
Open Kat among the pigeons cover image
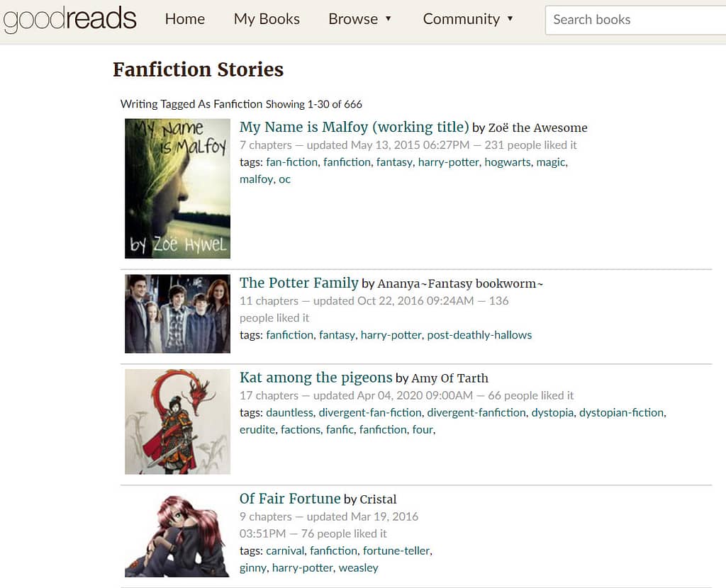click(x=177, y=422)
